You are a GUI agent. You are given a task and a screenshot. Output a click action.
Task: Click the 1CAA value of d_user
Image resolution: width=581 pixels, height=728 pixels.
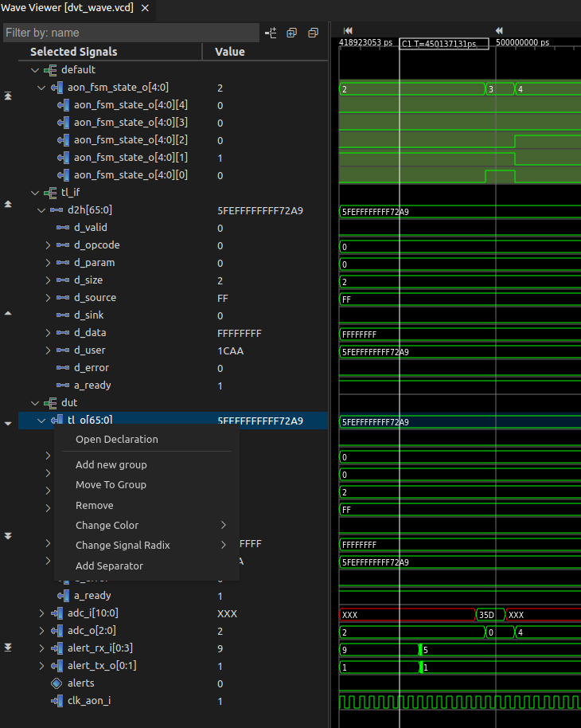point(231,351)
